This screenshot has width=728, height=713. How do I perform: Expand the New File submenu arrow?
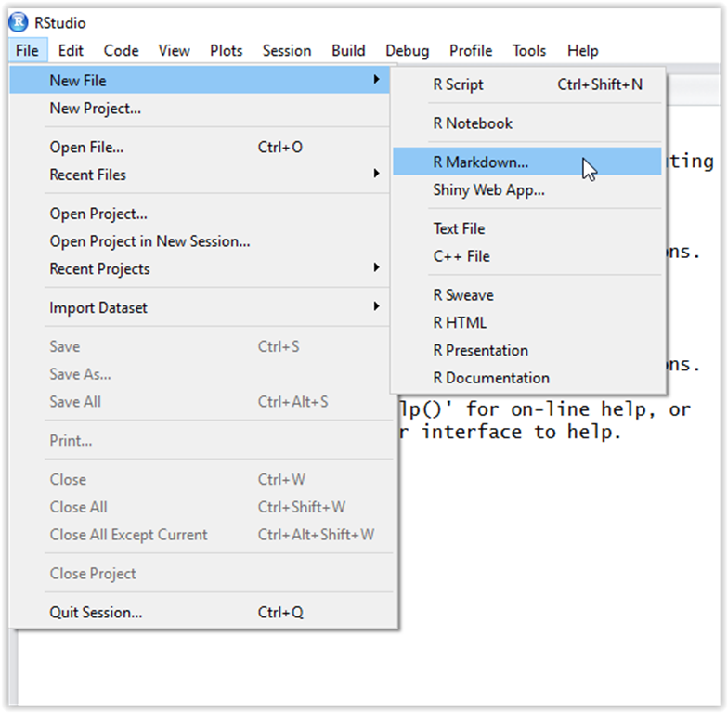[377, 80]
